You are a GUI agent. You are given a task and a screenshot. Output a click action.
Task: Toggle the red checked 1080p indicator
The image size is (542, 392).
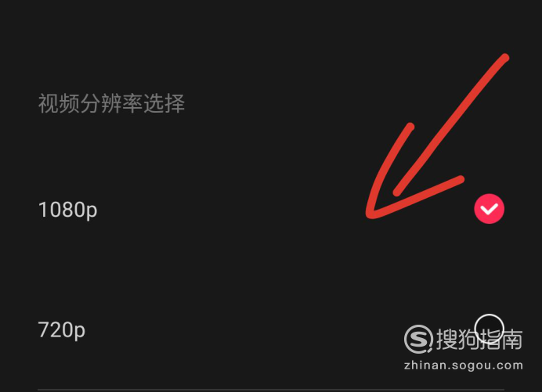[x=489, y=209]
